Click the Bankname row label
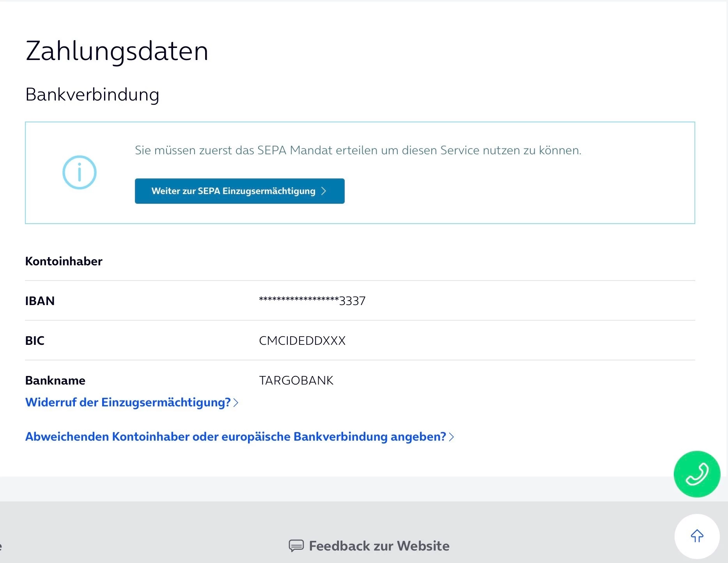Image resolution: width=728 pixels, height=563 pixels. pyautogui.click(x=55, y=380)
